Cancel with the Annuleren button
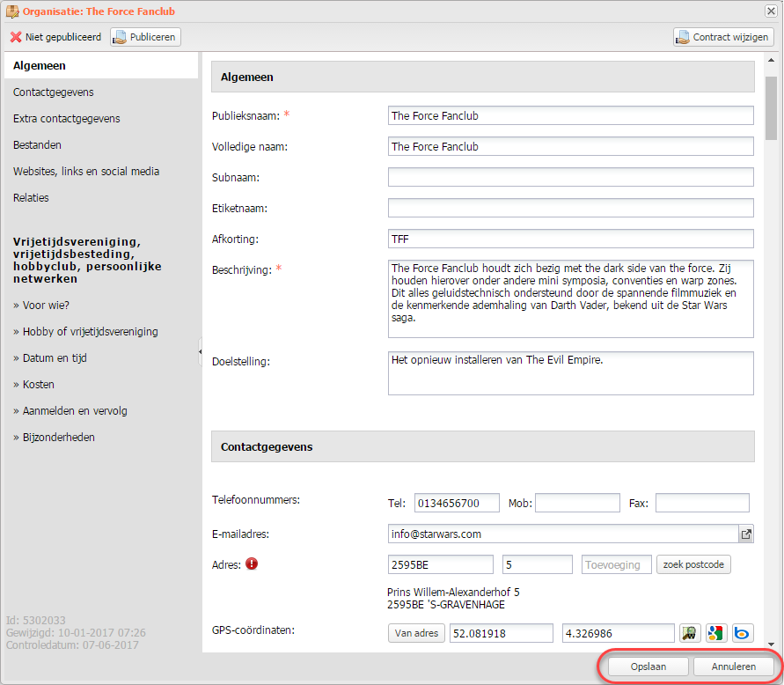The width and height of the screenshot is (784, 685). point(734,667)
